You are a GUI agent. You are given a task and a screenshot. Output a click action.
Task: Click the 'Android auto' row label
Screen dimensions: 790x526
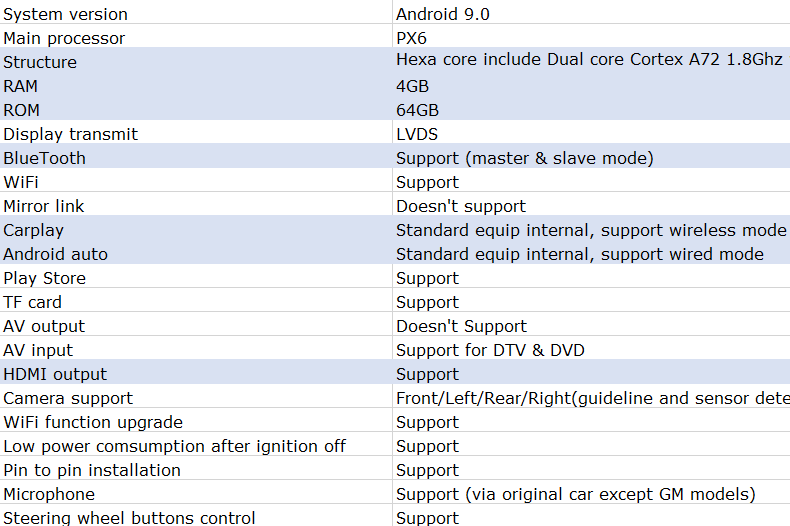(x=55, y=254)
